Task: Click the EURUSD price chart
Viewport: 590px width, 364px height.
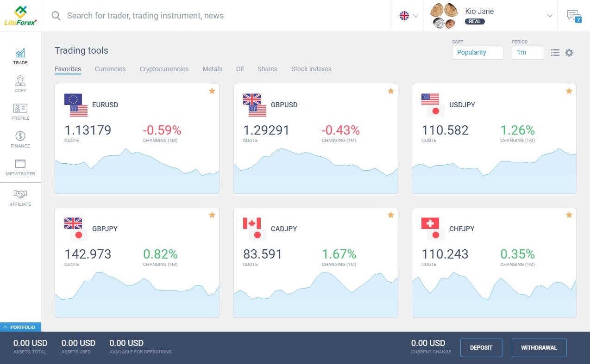Action: point(137,171)
